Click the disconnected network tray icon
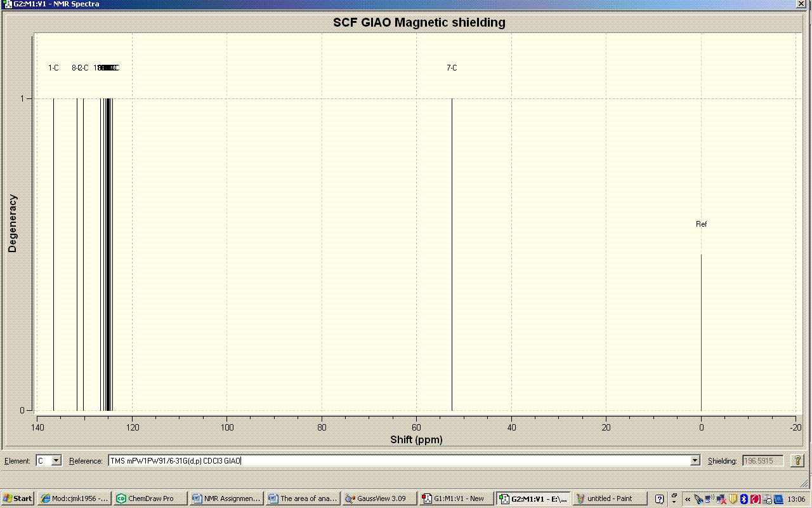812x508 pixels. click(721, 499)
